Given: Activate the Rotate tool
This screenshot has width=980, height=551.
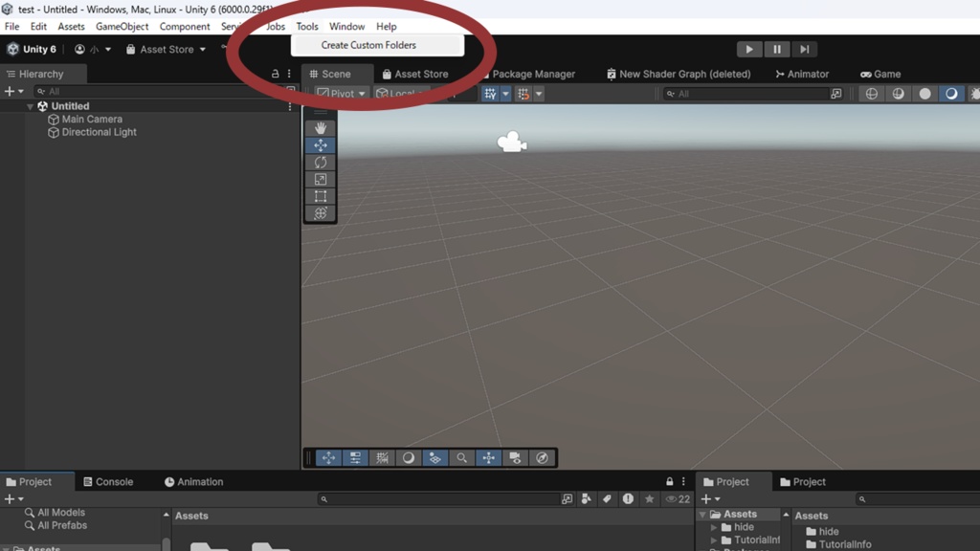Looking at the screenshot, I should click(x=321, y=162).
